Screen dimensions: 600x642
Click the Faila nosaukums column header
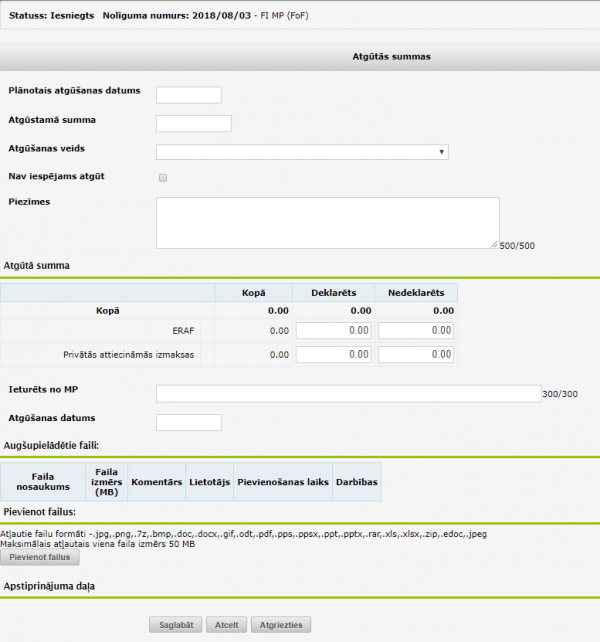[43, 481]
